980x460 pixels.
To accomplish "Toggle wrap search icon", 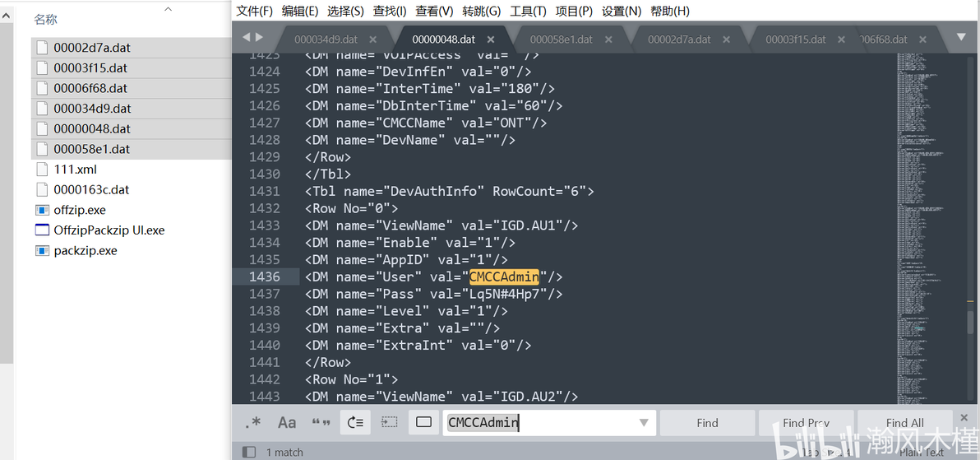I will coord(356,422).
